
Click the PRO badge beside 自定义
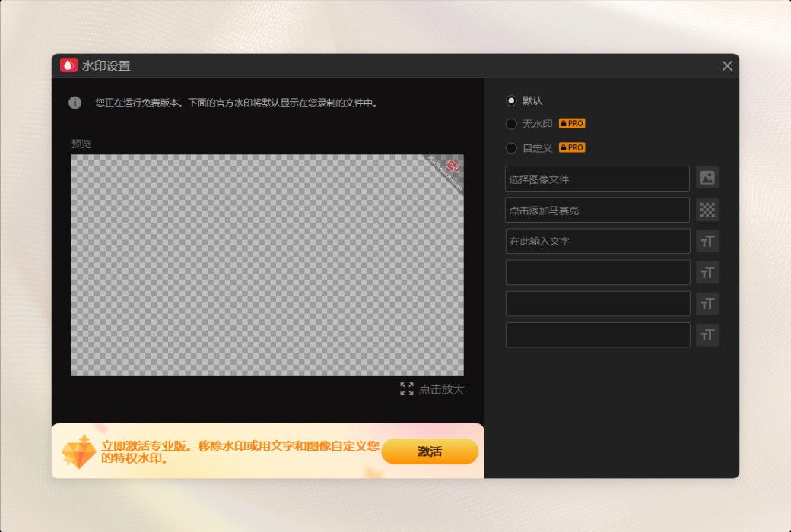tap(572, 147)
